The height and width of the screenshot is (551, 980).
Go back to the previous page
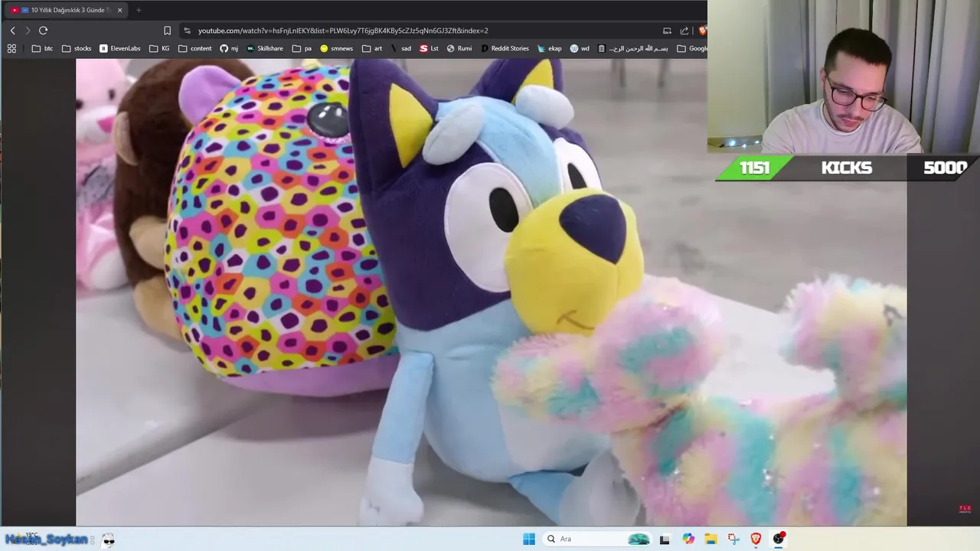(12, 31)
